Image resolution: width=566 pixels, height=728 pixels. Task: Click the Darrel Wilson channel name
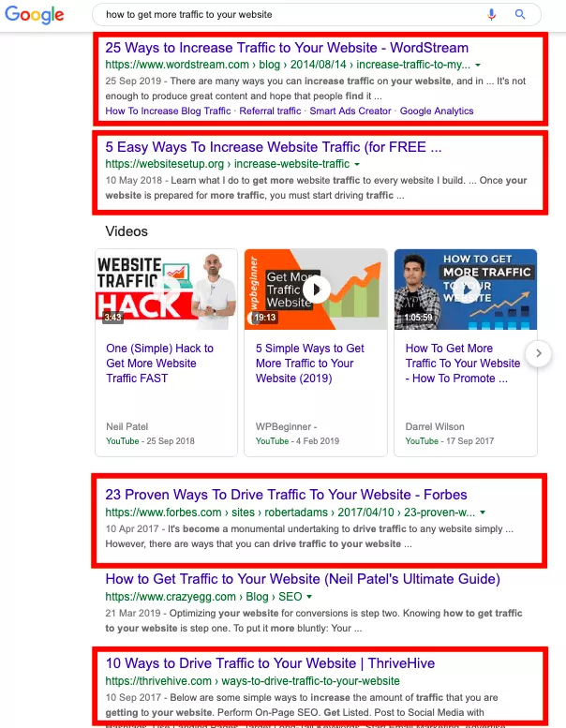pos(435,426)
